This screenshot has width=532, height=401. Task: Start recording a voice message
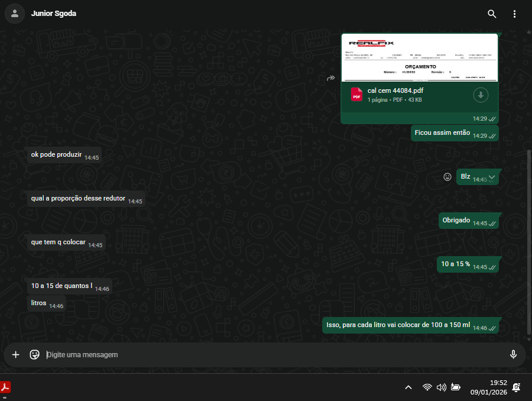pyautogui.click(x=513, y=354)
